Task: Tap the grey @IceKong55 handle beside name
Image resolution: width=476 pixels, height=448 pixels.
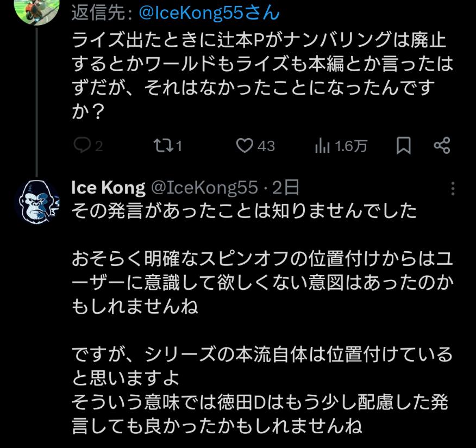Action: [x=204, y=188]
